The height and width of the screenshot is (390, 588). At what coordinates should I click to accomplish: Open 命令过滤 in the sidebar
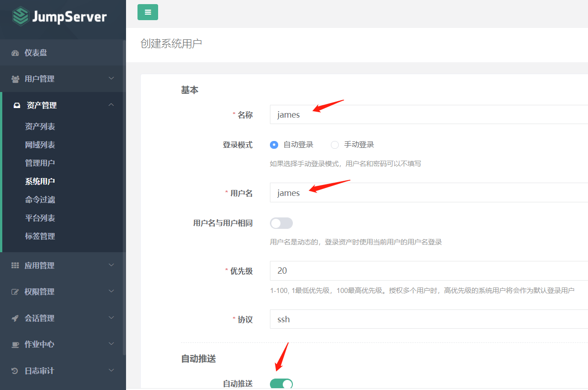(40, 200)
